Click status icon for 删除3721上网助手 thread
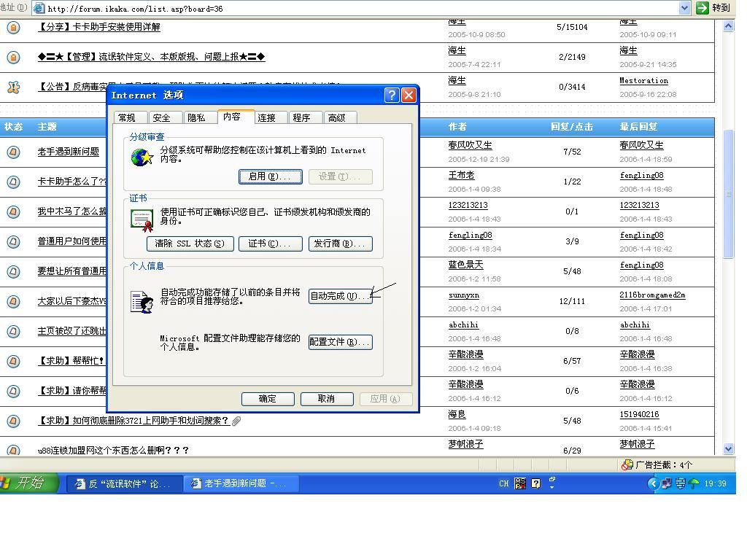This screenshot has width=747, height=560. [13, 421]
